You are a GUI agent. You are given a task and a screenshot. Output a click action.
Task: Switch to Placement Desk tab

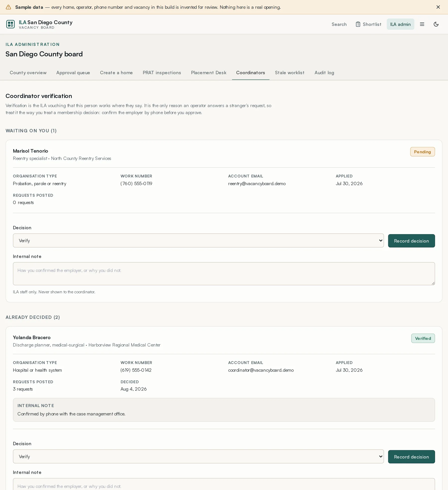click(209, 73)
